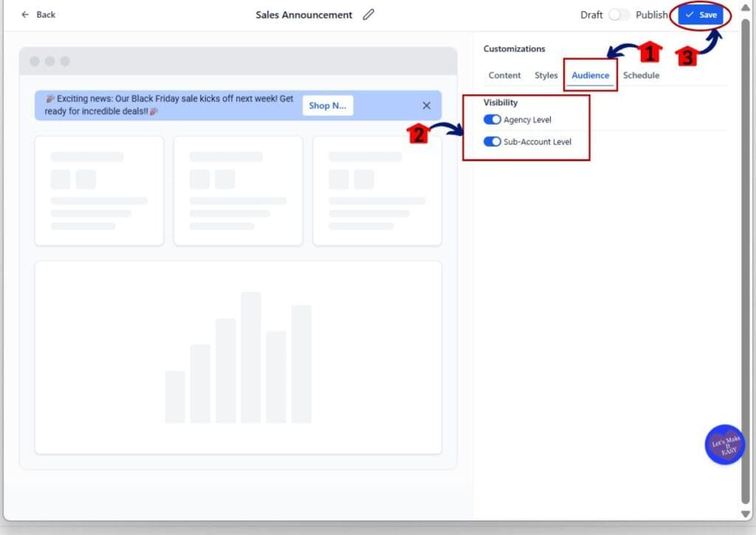Click the bar chart placeholder in preview
The height and width of the screenshot is (535, 756).
[238, 358]
